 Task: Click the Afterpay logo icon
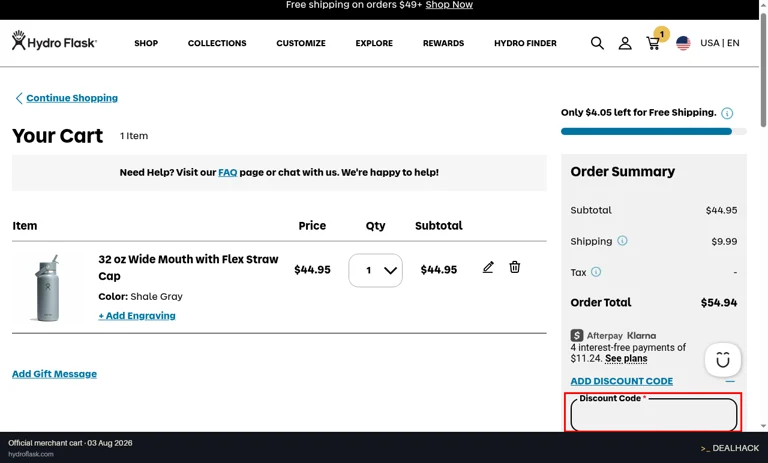[x=576, y=335]
